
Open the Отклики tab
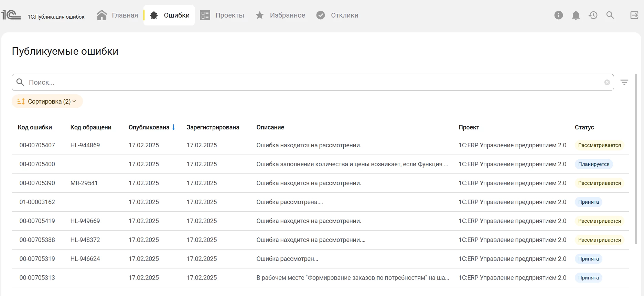point(337,15)
